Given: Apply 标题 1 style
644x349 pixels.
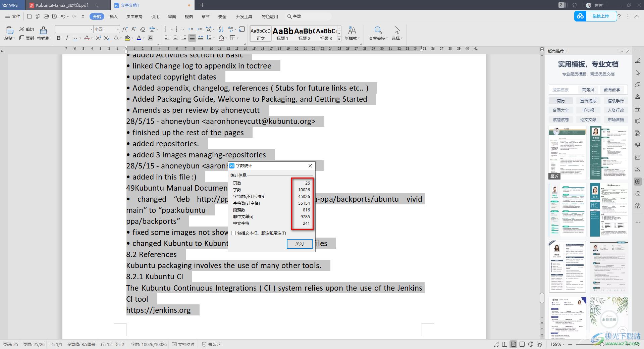Looking at the screenshot, I should tap(282, 34).
